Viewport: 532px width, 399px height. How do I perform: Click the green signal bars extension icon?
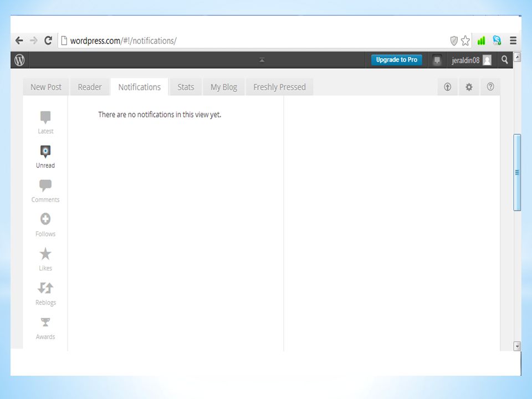click(481, 40)
